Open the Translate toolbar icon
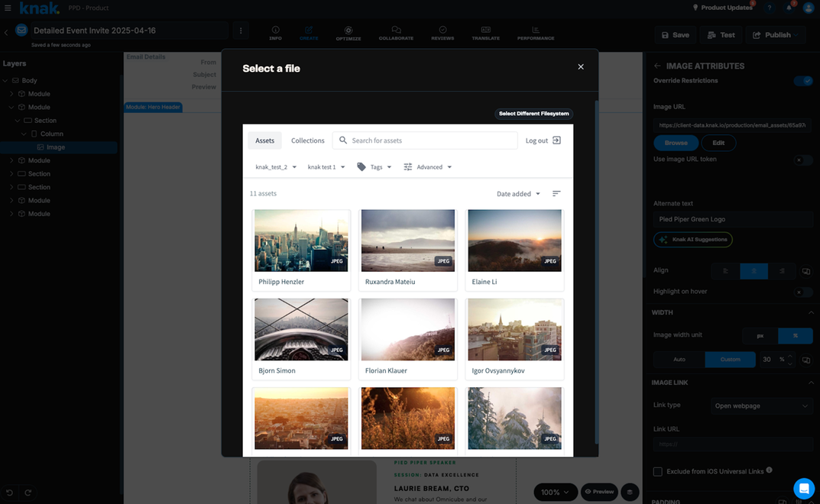Image resolution: width=820 pixels, height=504 pixels. [x=485, y=33]
